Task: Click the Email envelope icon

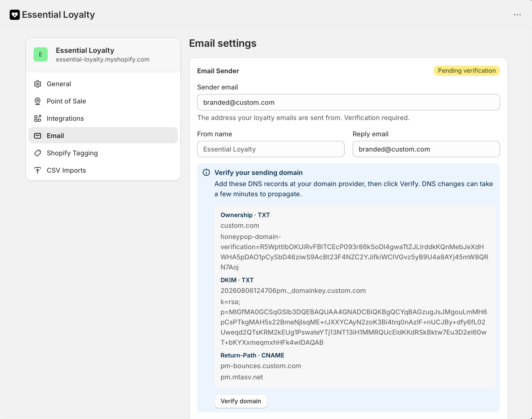Action: pos(38,136)
